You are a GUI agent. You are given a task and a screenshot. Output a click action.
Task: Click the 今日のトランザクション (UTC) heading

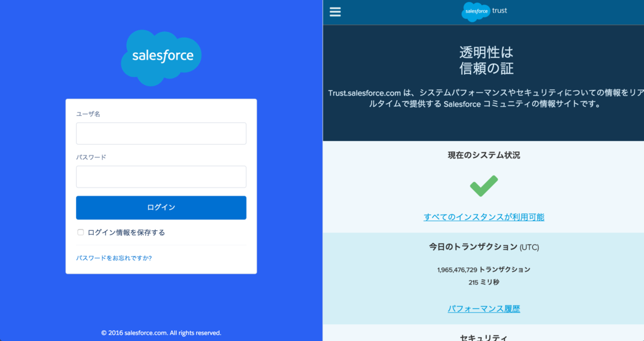tap(484, 247)
